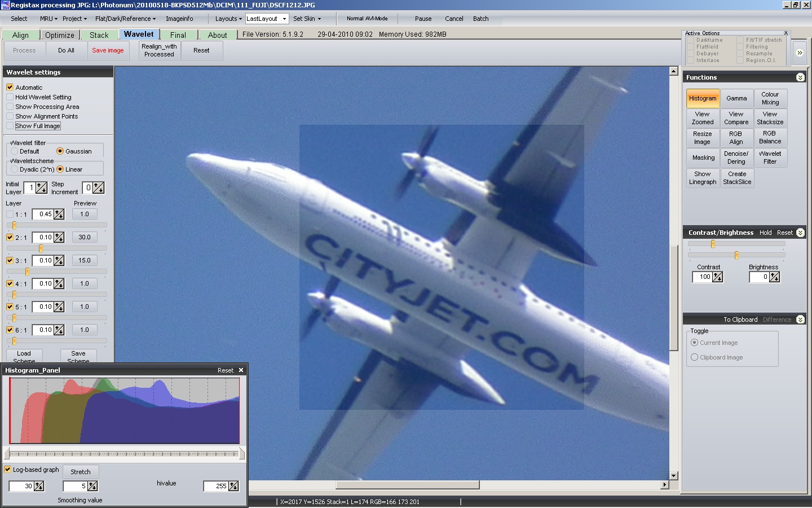Image resolution: width=812 pixels, height=508 pixels.
Task: Click the Histogram function button
Action: pyautogui.click(x=703, y=98)
